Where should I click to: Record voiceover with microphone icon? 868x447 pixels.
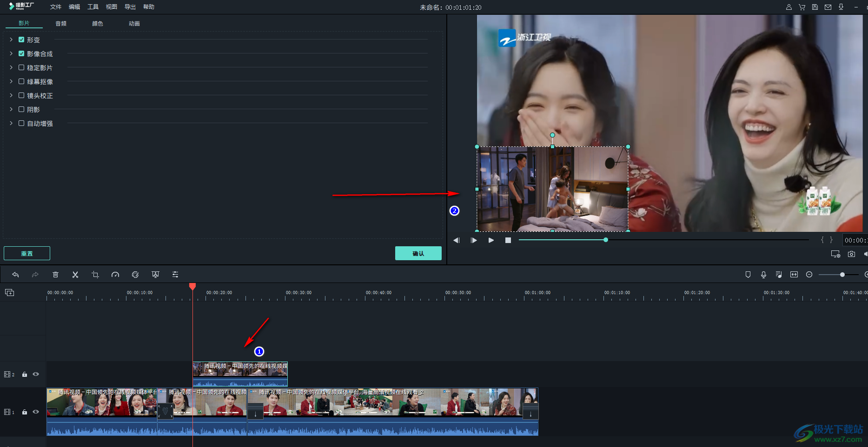pos(763,275)
